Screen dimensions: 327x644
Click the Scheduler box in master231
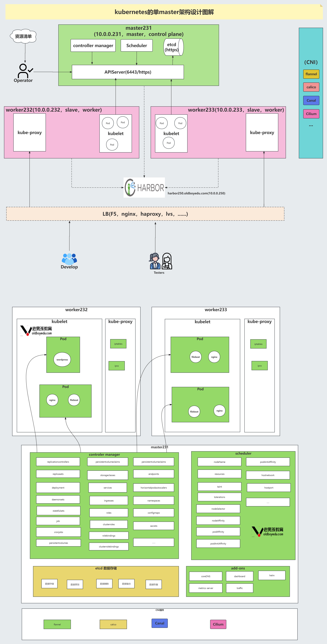point(137,46)
